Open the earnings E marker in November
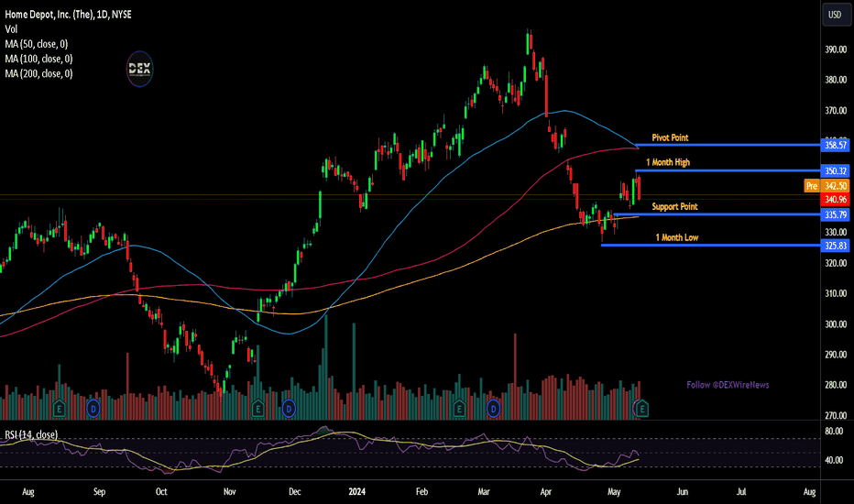This screenshot has width=854, height=504. coord(258,408)
